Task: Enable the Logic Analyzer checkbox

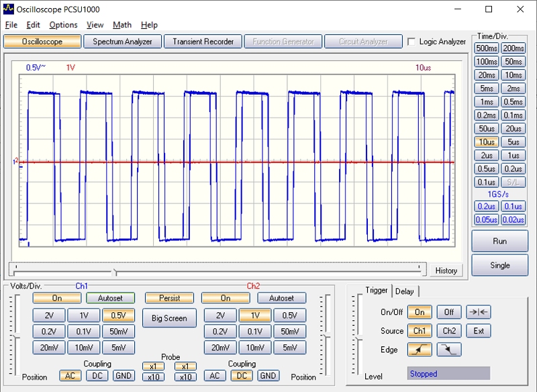Action: (411, 42)
